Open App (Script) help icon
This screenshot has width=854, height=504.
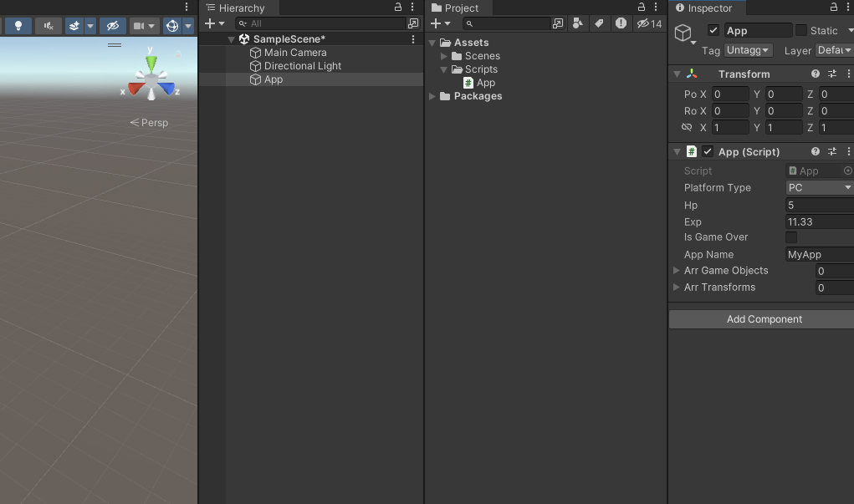coord(816,152)
